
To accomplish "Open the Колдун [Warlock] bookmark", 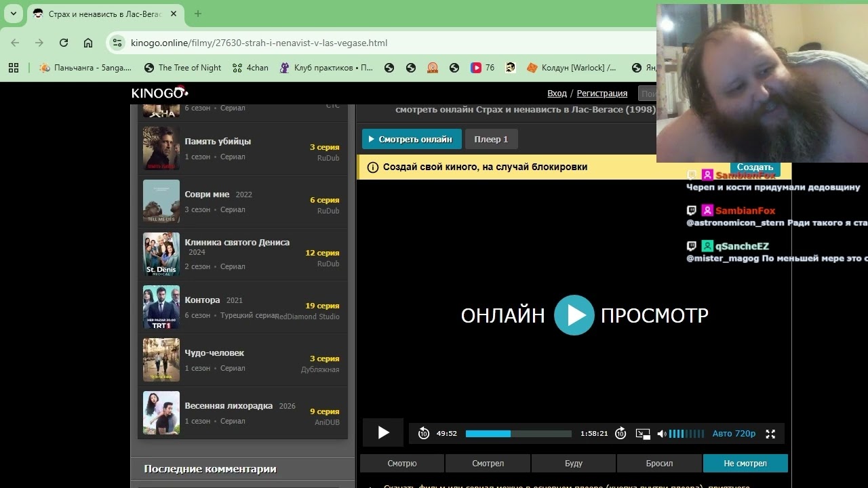I will 572,68.
